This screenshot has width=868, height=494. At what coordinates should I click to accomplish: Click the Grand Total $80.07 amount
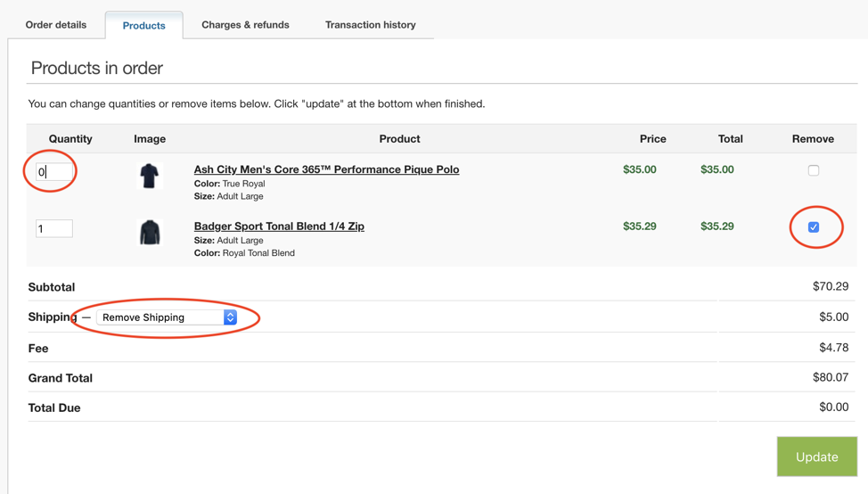[831, 377]
